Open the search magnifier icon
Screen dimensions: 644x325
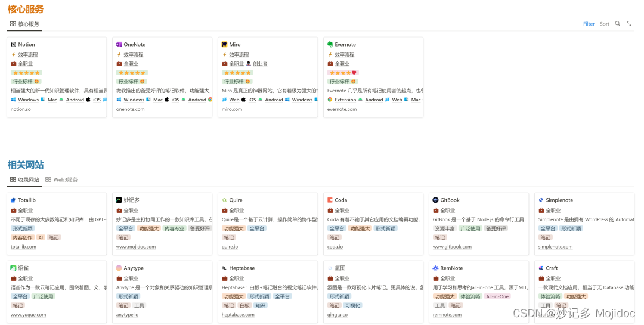(x=617, y=24)
